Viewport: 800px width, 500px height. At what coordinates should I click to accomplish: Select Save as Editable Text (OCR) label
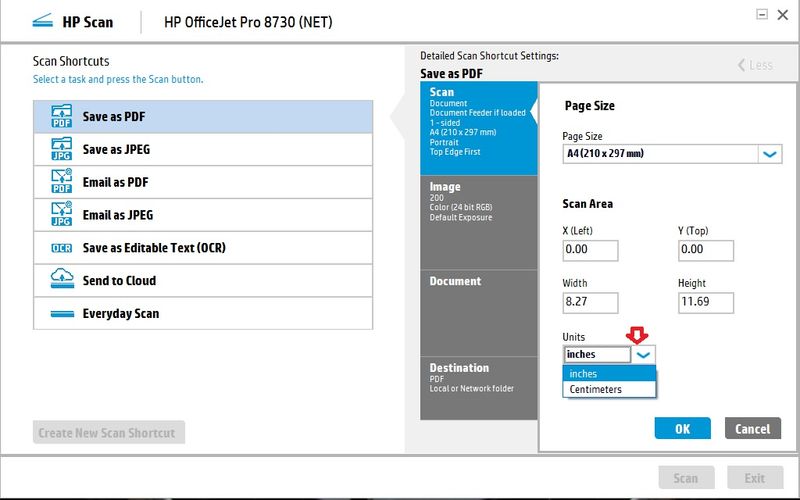click(x=154, y=247)
